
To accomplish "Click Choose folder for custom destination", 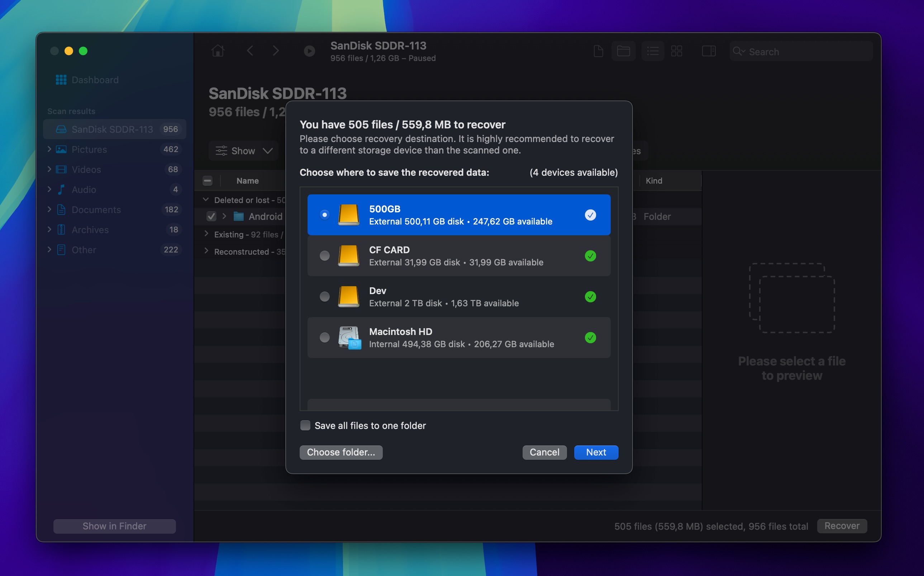I will 341,452.
